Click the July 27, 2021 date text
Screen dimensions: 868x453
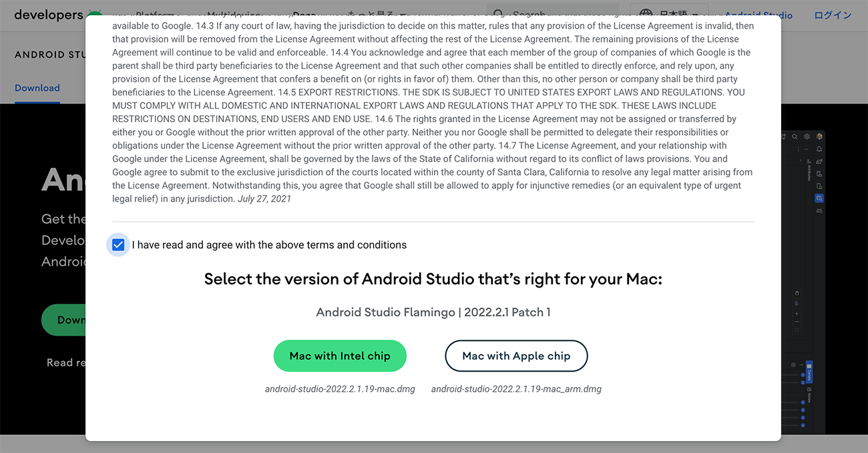(x=264, y=199)
